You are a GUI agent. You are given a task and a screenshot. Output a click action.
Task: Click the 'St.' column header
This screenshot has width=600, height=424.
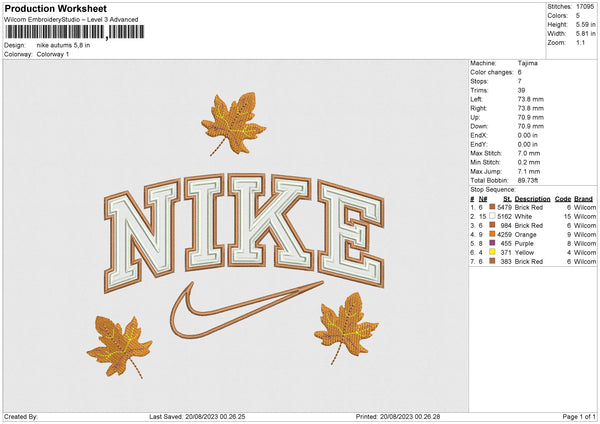coord(507,199)
